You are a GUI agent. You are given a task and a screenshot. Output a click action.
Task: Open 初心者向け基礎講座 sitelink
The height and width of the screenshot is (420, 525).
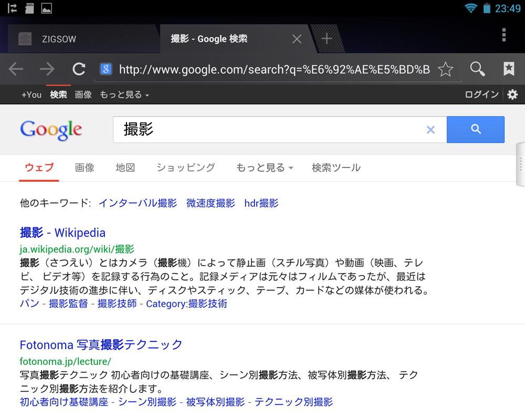[64, 402]
